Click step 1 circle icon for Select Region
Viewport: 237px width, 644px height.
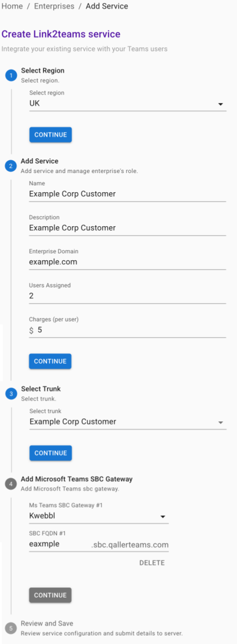click(x=11, y=75)
